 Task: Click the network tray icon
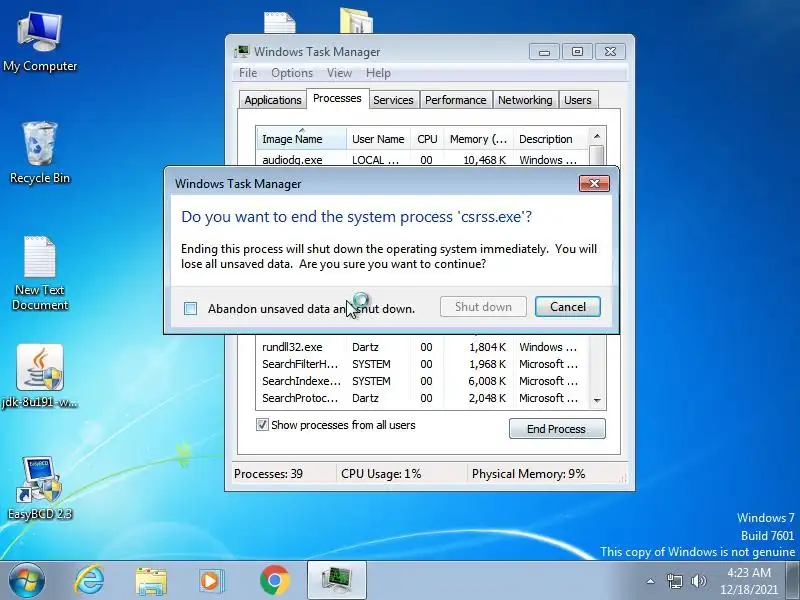tap(674, 581)
